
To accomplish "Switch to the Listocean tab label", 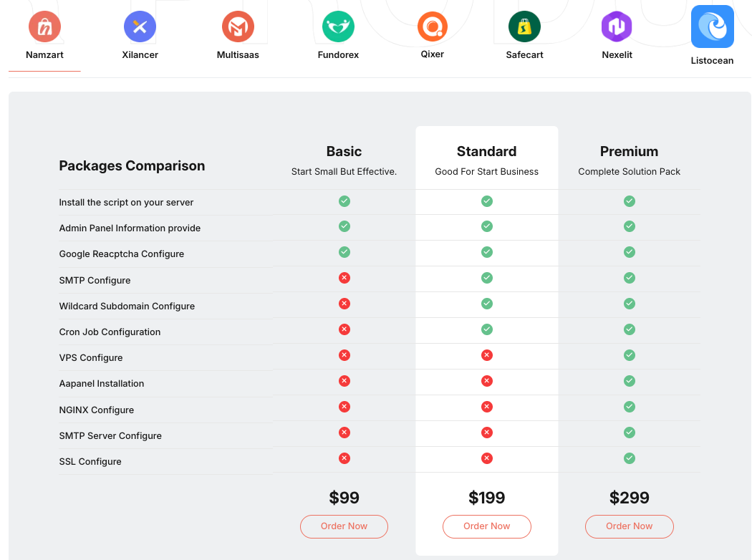I will click(712, 61).
